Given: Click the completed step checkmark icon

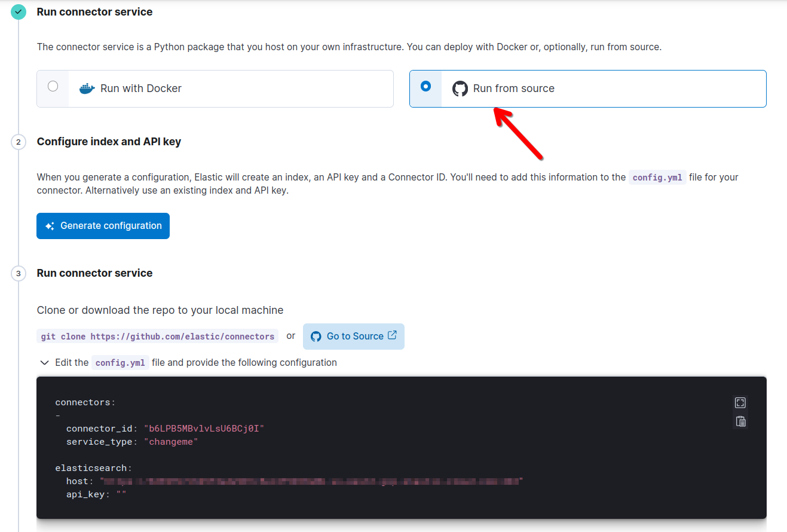Looking at the screenshot, I should (19, 11).
